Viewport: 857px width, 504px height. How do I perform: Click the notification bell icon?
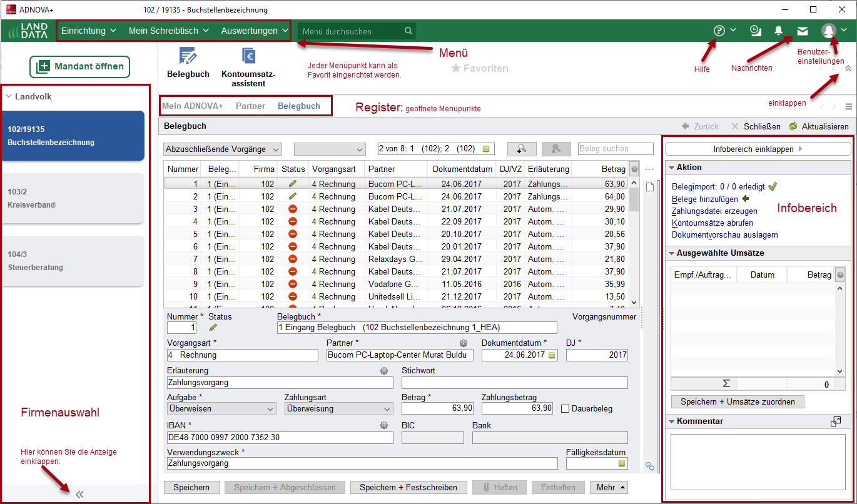[x=779, y=31]
